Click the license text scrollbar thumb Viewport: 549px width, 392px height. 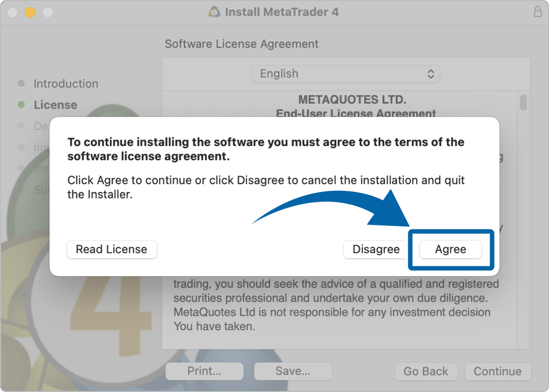tap(523, 103)
